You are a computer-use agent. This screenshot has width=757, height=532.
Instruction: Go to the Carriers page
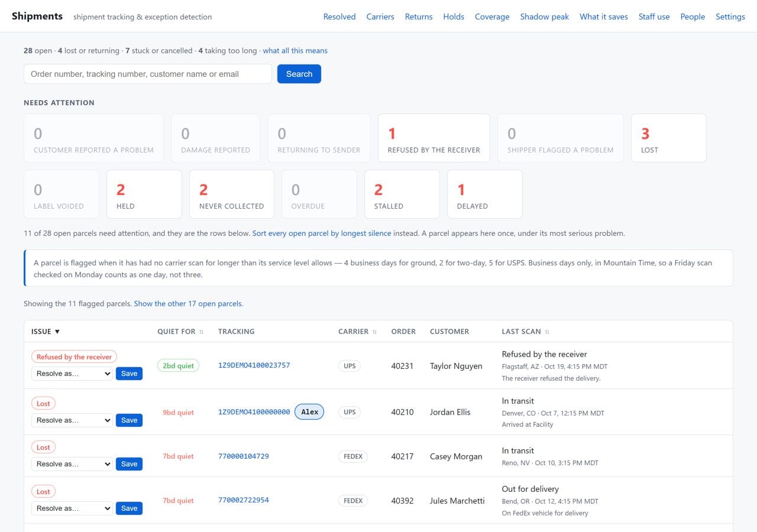(380, 17)
